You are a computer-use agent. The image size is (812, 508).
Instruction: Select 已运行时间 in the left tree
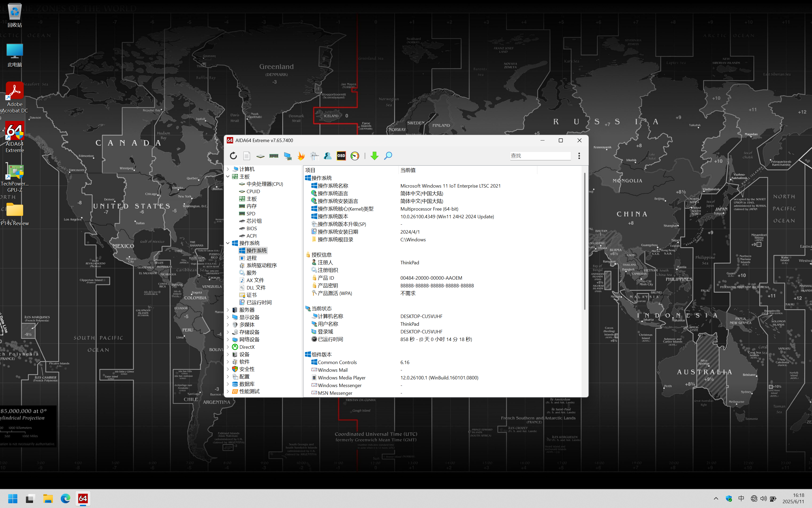pos(255,302)
